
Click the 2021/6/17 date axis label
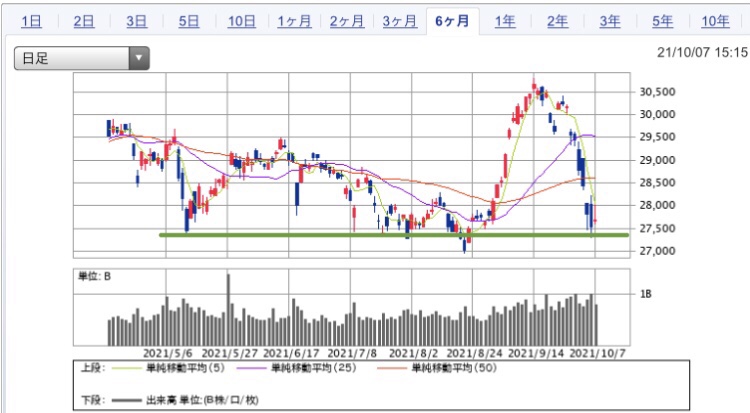291,354
